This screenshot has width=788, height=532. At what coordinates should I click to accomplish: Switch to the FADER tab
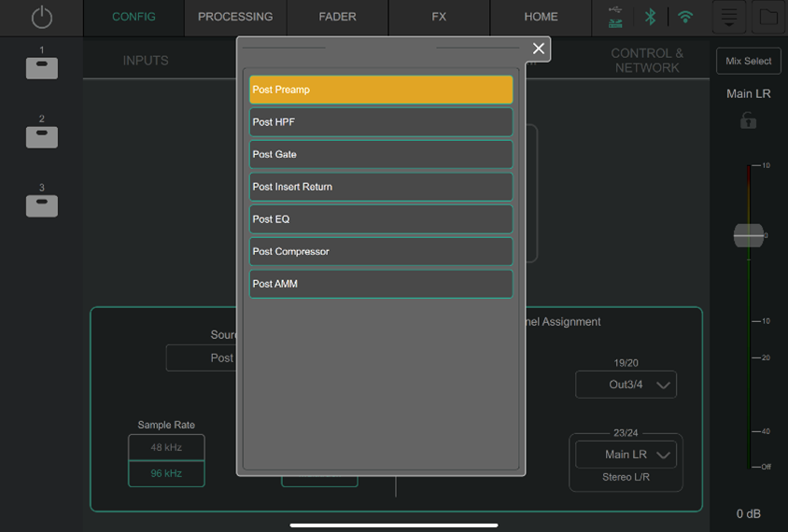[x=337, y=17]
